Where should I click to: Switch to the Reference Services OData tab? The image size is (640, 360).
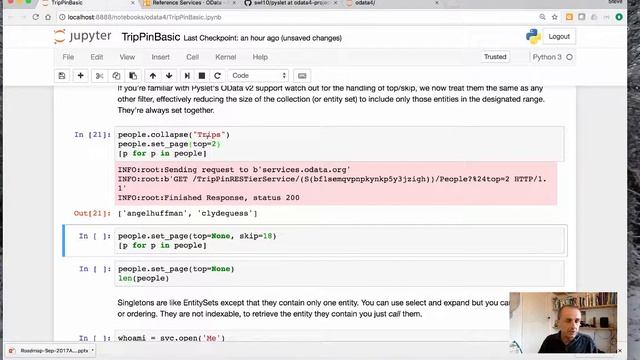188,3
